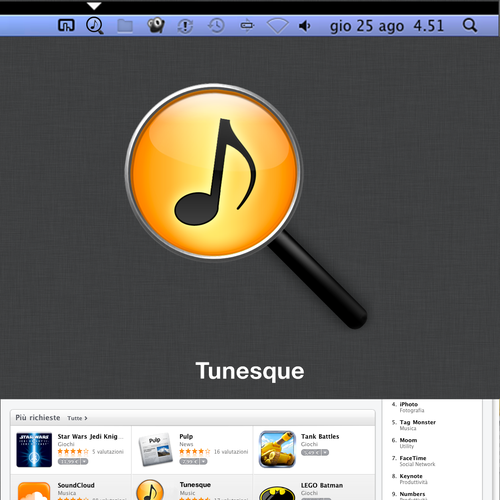Open the Tunesque menu bar icon
Viewport: 500px width, 500px height.
95,25
